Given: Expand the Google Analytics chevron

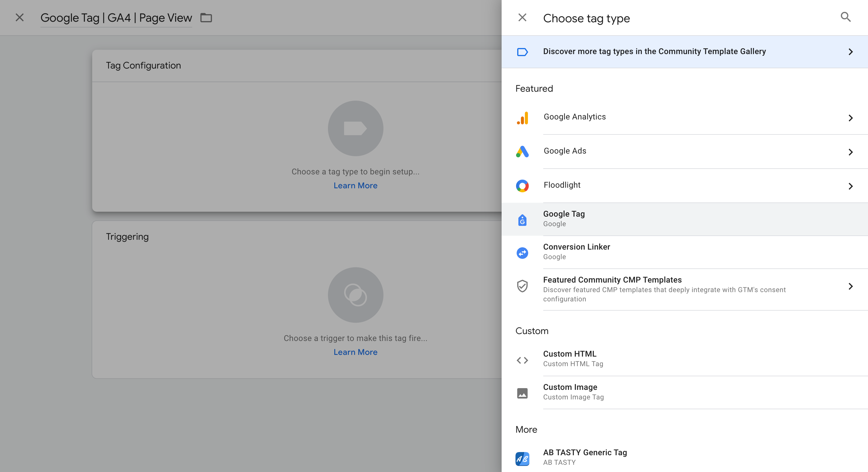Looking at the screenshot, I should pyautogui.click(x=850, y=118).
